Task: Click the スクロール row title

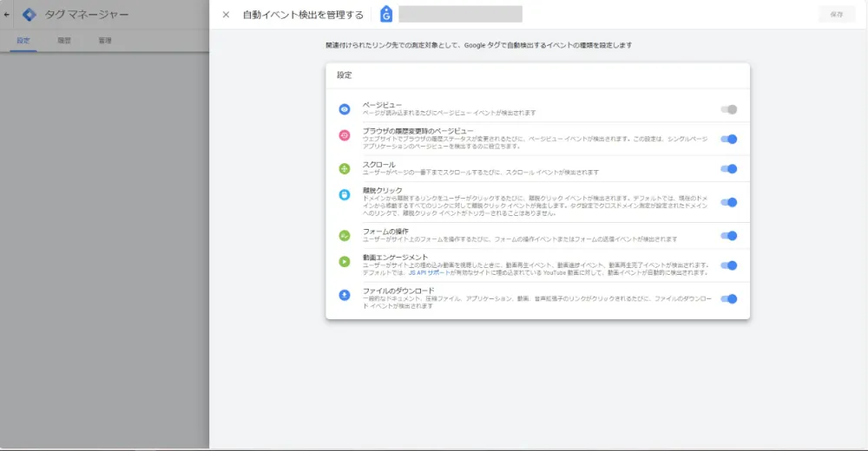Action: pyautogui.click(x=378, y=164)
